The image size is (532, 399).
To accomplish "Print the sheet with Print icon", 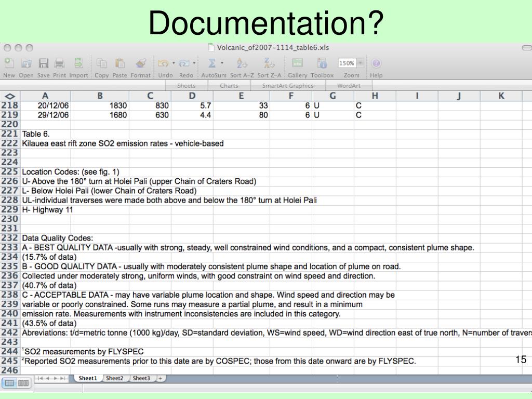I will [59, 63].
